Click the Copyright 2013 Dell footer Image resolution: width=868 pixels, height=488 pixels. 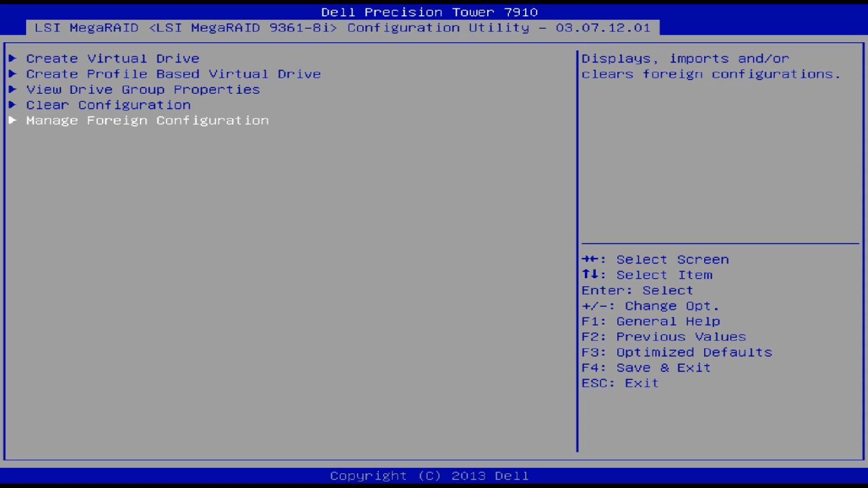(429, 475)
